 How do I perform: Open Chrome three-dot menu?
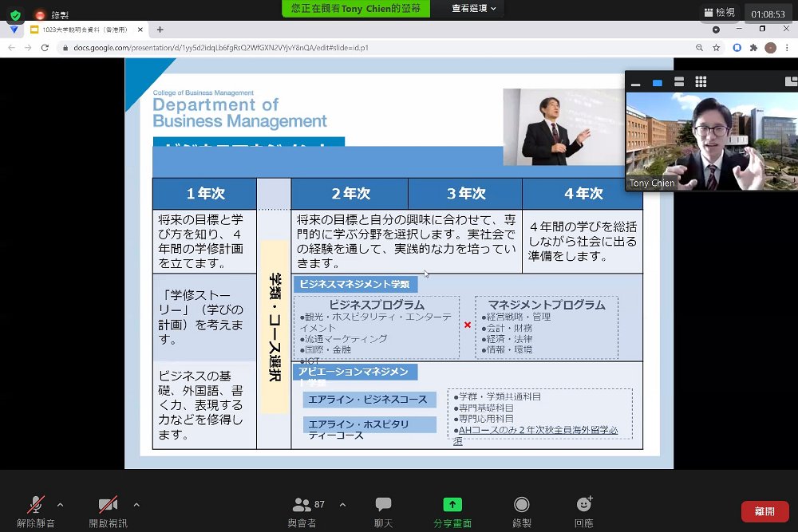click(x=787, y=48)
